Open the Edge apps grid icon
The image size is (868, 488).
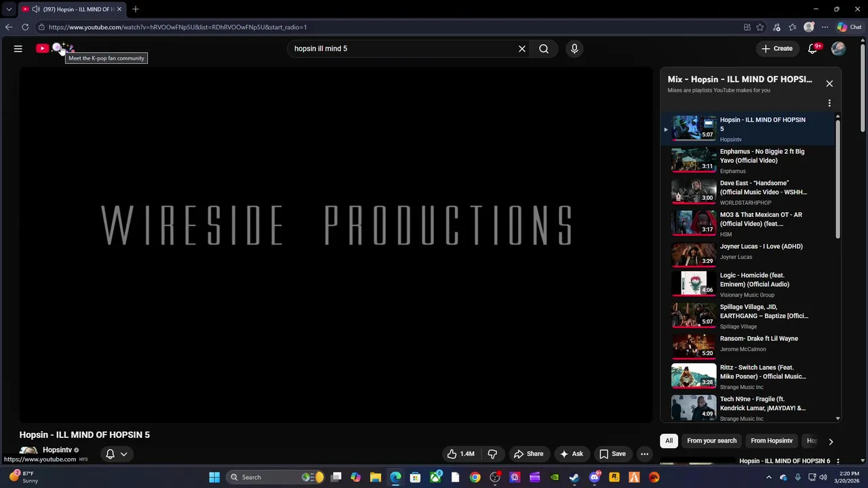[747, 27]
